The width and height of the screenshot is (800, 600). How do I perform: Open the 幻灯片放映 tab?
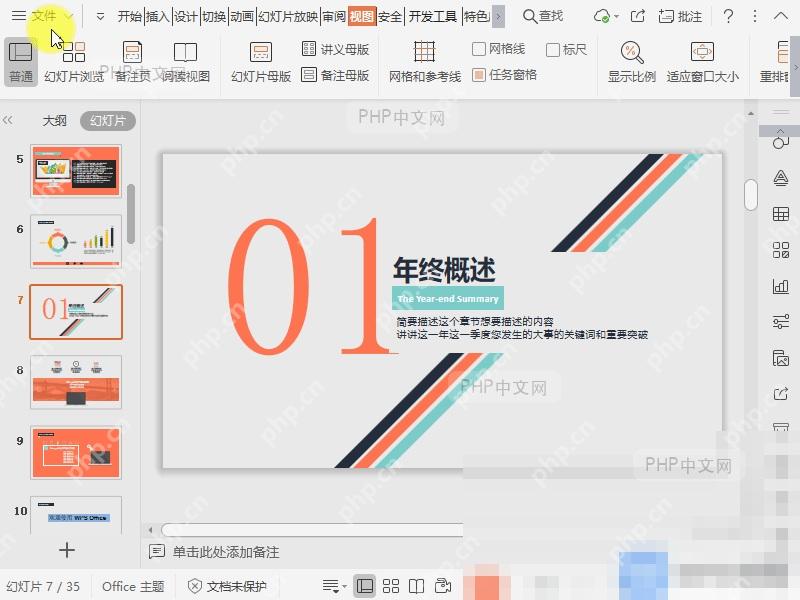coord(288,17)
